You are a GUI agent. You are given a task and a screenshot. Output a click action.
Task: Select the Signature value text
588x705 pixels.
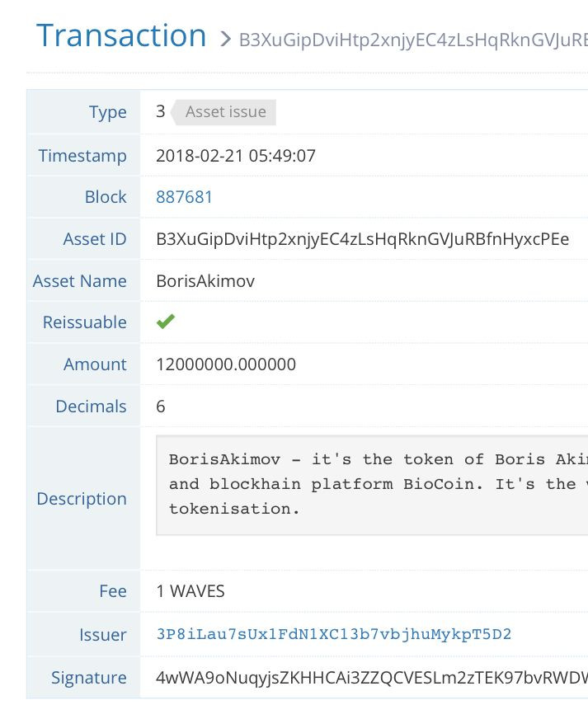372,677
